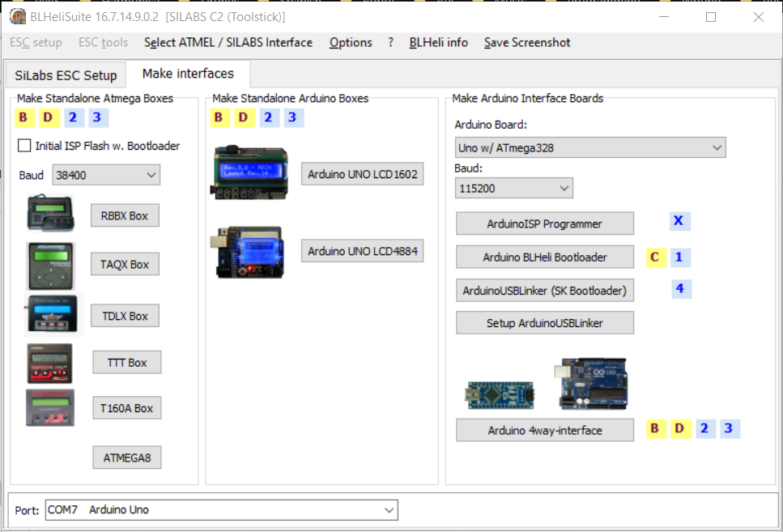Click D badge under Standalone Atmega Boxes

[49, 118]
